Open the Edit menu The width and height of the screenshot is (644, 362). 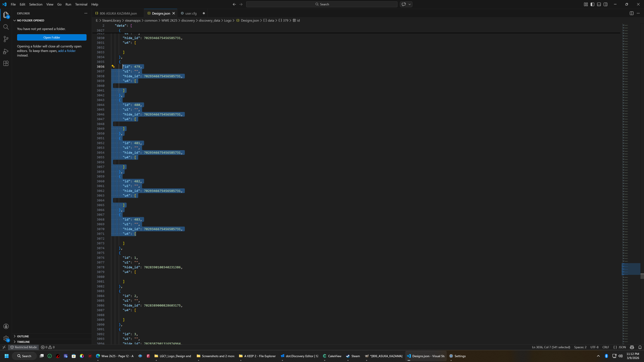pyautogui.click(x=22, y=4)
